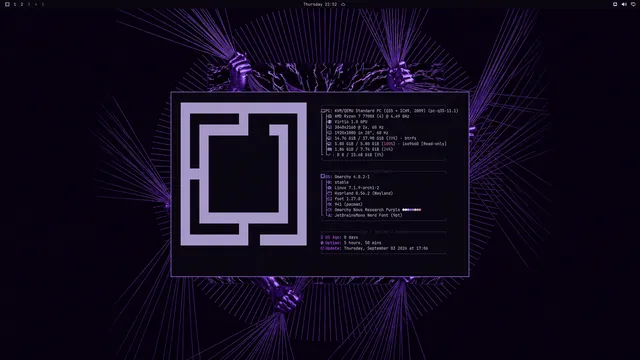Click the PC icon on the KVM/QEMU line
This screenshot has height=360, width=640.
click(x=323, y=111)
